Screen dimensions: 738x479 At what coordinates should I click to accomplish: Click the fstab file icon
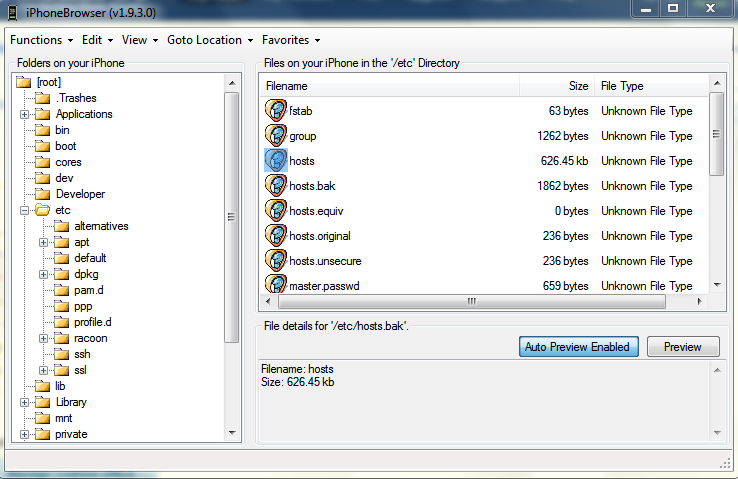point(276,111)
